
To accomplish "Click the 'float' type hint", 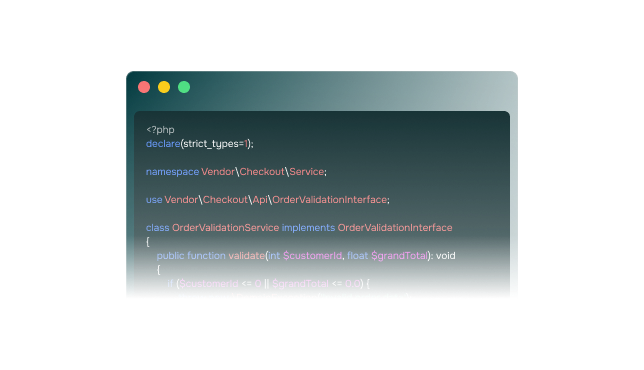I will tap(358, 255).
